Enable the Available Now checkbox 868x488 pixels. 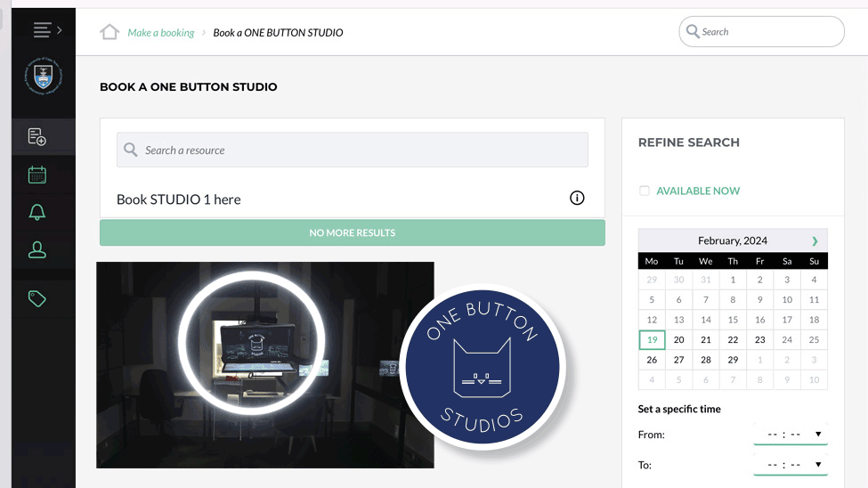click(645, 191)
